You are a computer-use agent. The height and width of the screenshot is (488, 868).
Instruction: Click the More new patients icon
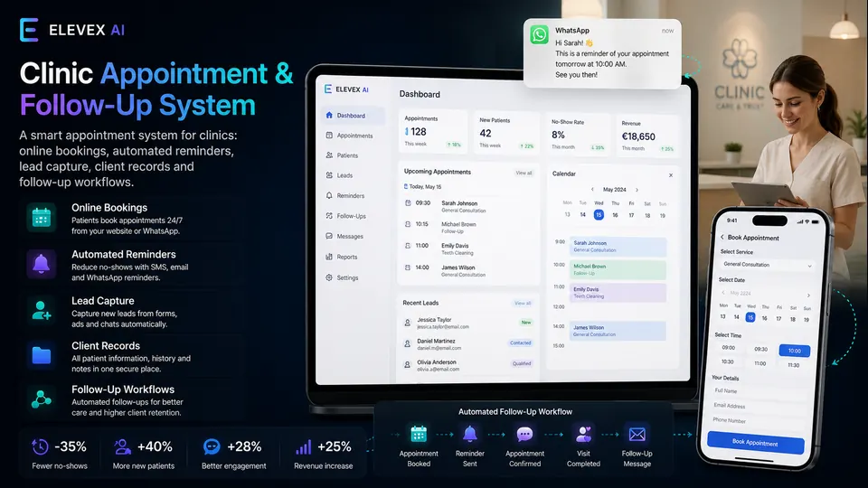[x=122, y=446]
